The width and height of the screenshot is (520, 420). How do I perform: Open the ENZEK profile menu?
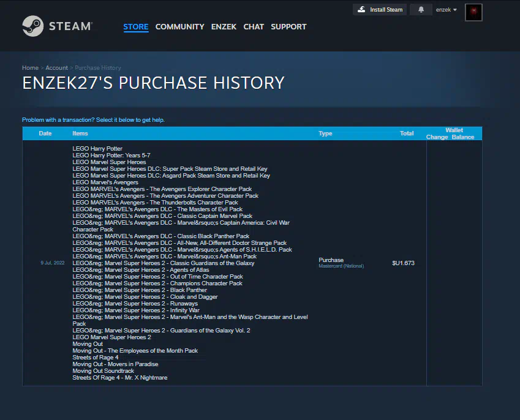(x=224, y=27)
